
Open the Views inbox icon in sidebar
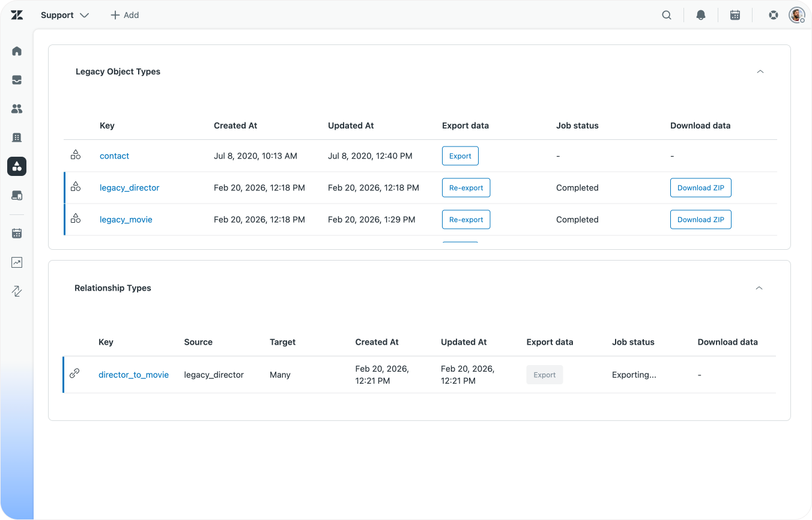click(17, 80)
